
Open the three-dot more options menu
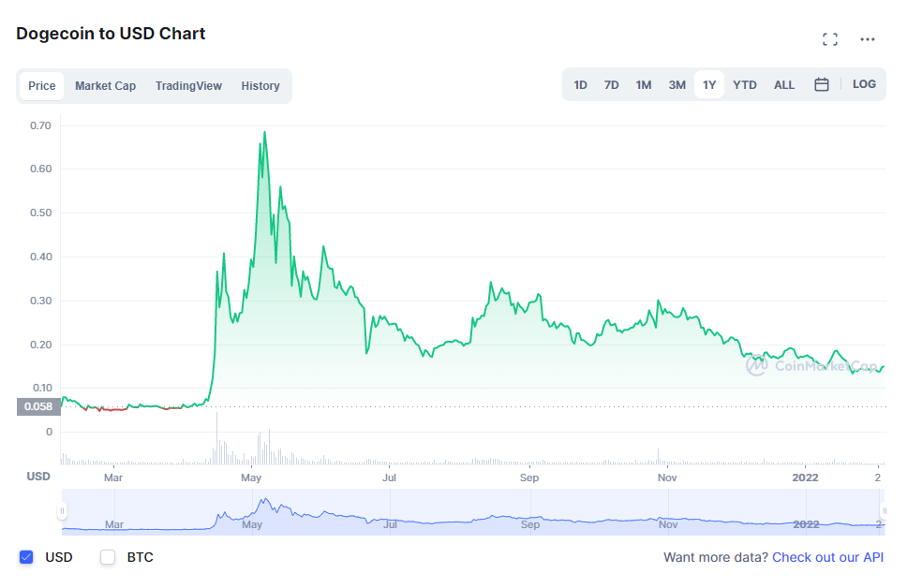[x=868, y=39]
